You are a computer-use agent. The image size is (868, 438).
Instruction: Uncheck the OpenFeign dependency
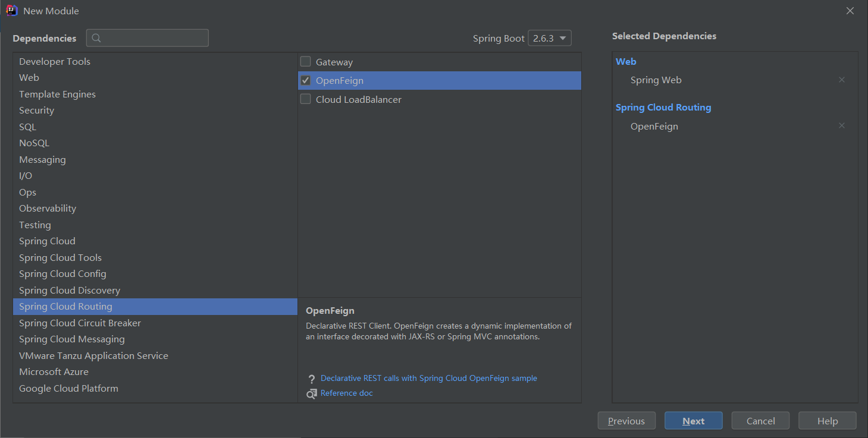(306, 80)
